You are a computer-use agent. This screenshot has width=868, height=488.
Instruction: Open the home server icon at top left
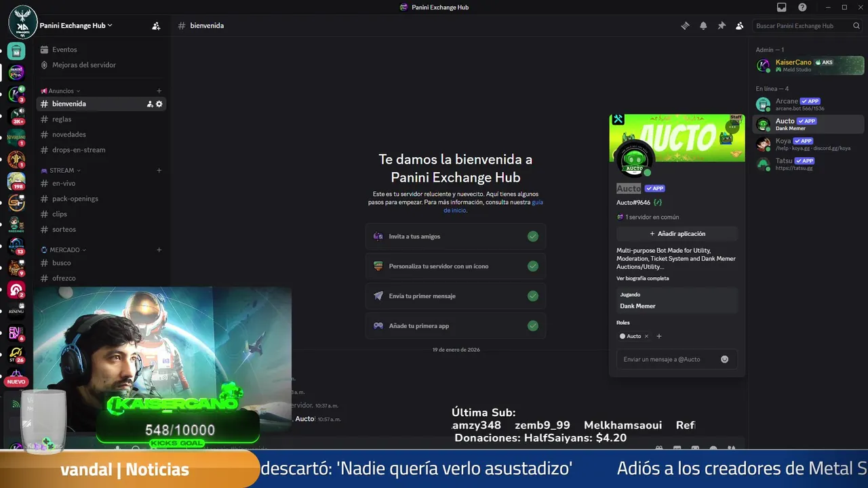(x=22, y=22)
